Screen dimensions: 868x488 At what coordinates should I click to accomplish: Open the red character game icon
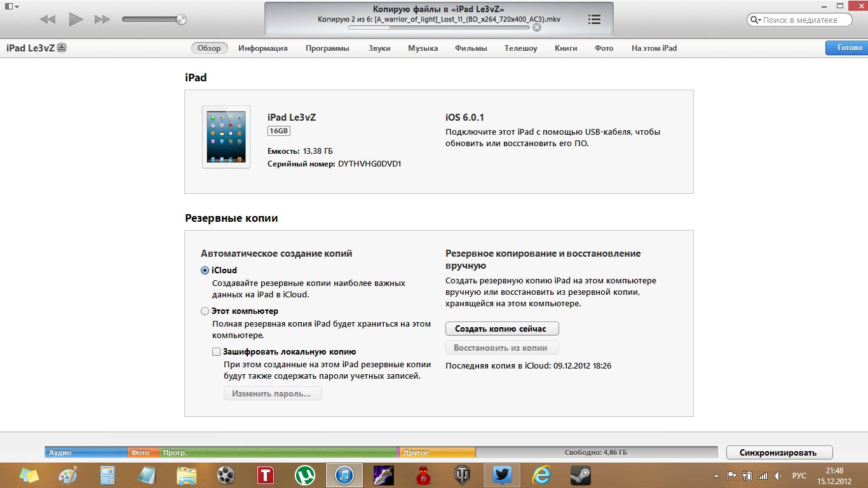(x=423, y=475)
